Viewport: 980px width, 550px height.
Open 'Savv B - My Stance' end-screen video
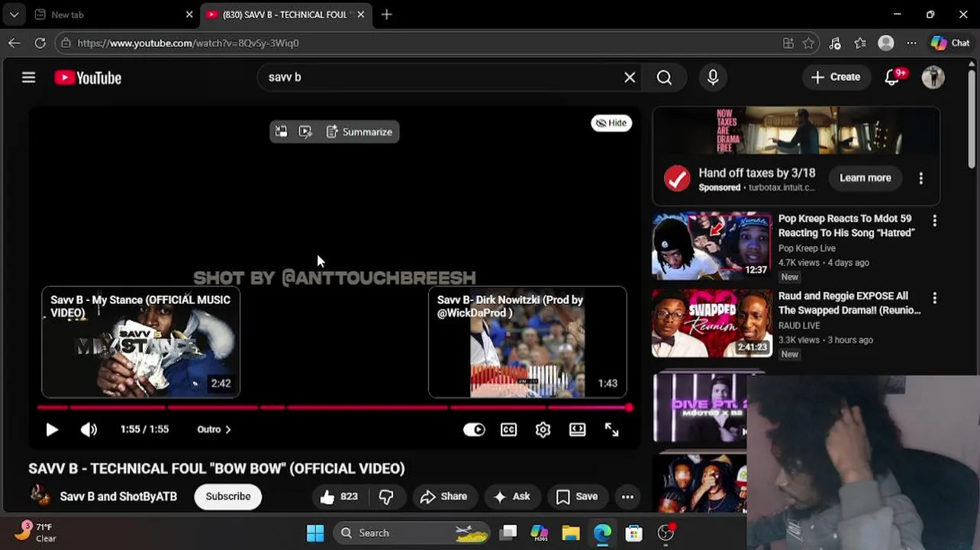click(x=140, y=342)
